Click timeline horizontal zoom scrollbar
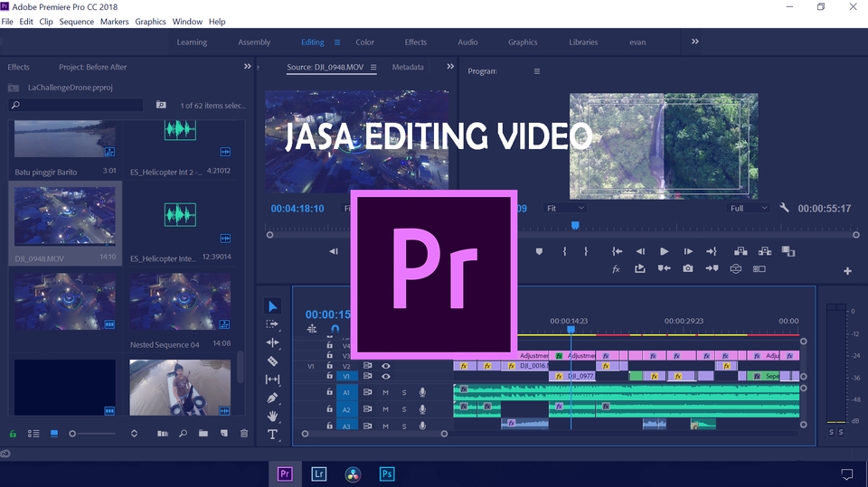This screenshot has width=868, height=487. (374, 434)
